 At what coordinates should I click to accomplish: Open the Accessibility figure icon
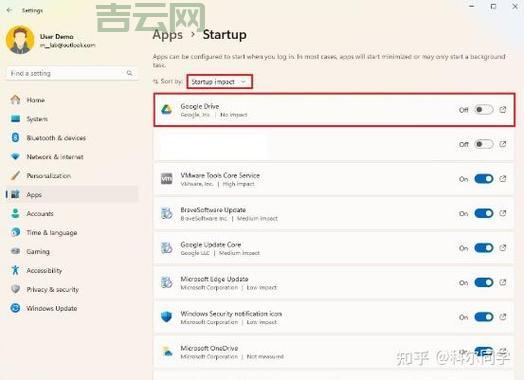point(15,270)
